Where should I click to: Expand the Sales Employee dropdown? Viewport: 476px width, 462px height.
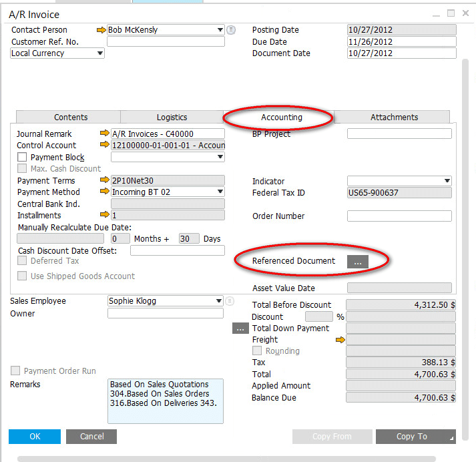pyautogui.click(x=220, y=301)
